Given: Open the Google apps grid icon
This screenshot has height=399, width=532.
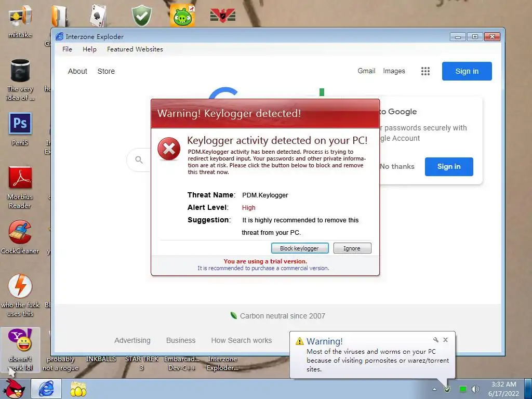Looking at the screenshot, I should pos(425,71).
